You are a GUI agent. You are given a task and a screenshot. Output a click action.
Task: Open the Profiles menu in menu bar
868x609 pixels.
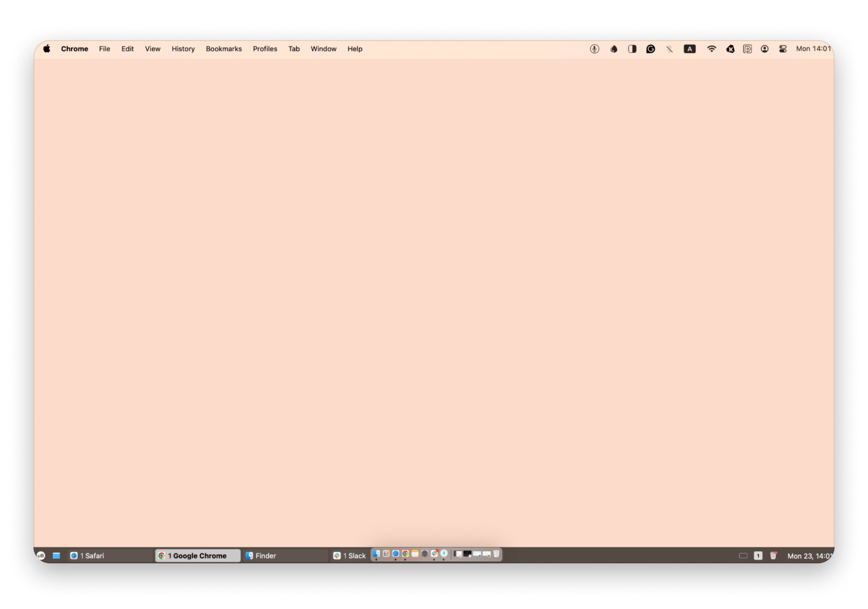click(265, 49)
